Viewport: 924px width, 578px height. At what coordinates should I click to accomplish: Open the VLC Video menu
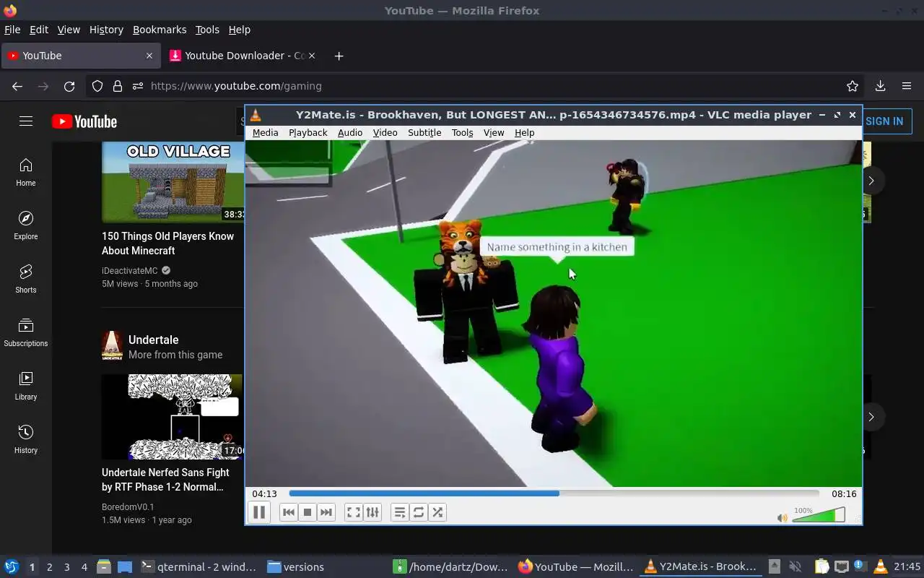[x=385, y=133]
